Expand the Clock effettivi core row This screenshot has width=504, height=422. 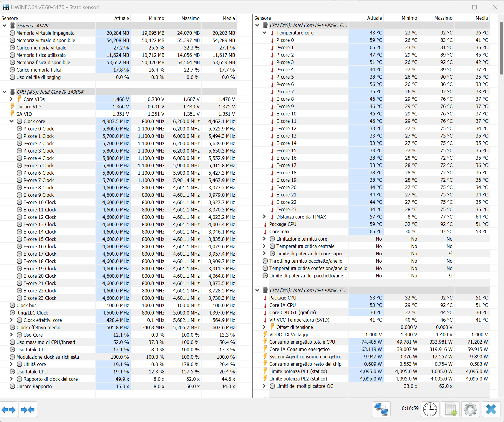pyautogui.click(x=11, y=320)
